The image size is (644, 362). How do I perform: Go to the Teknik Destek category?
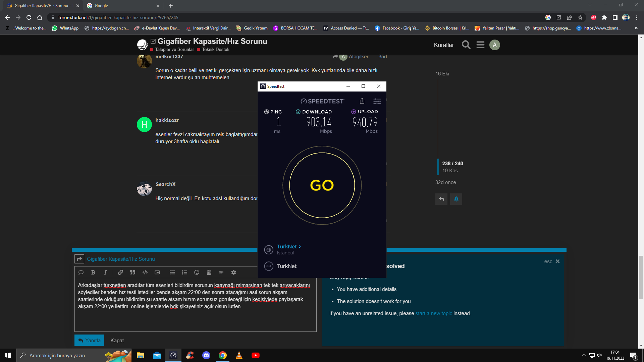click(x=216, y=50)
